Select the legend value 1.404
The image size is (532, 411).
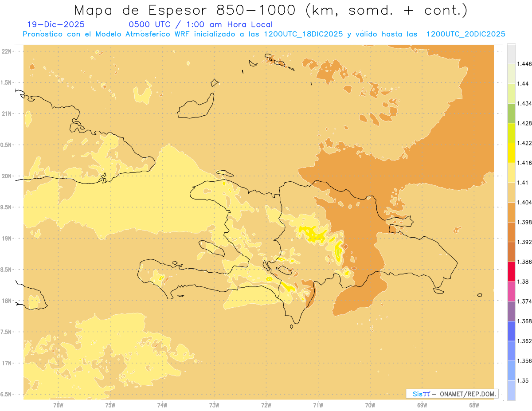[x=524, y=202]
